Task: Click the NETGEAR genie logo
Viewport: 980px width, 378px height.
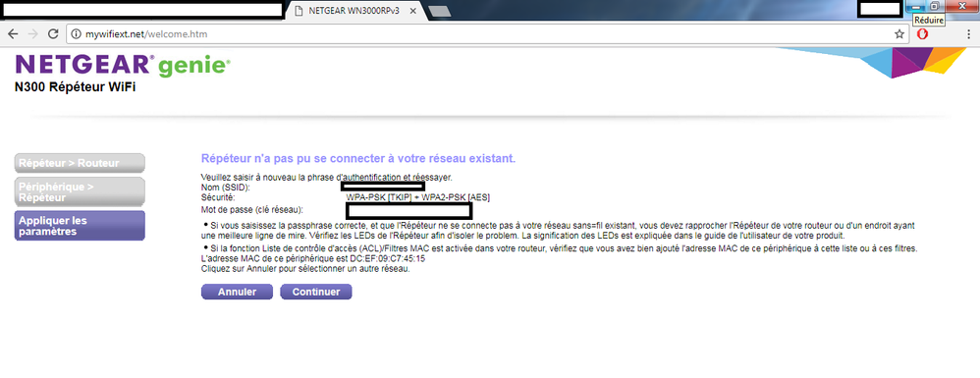Action: [123, 66]
